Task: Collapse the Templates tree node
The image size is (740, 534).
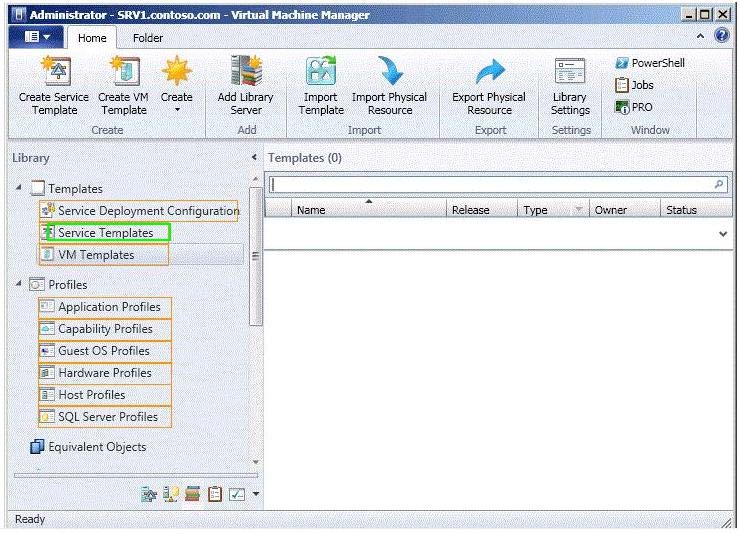Action: (18, 188)
